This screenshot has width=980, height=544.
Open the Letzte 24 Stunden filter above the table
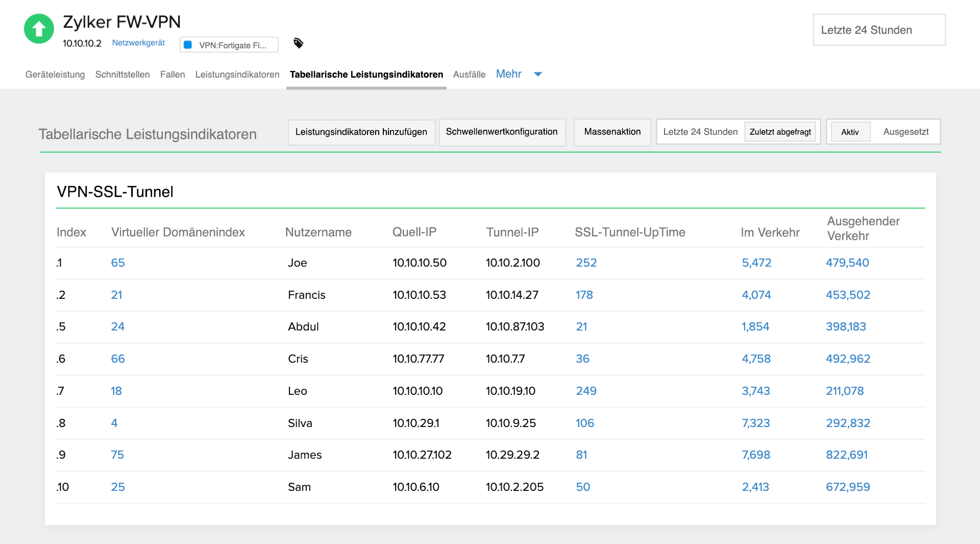(700, 132)
